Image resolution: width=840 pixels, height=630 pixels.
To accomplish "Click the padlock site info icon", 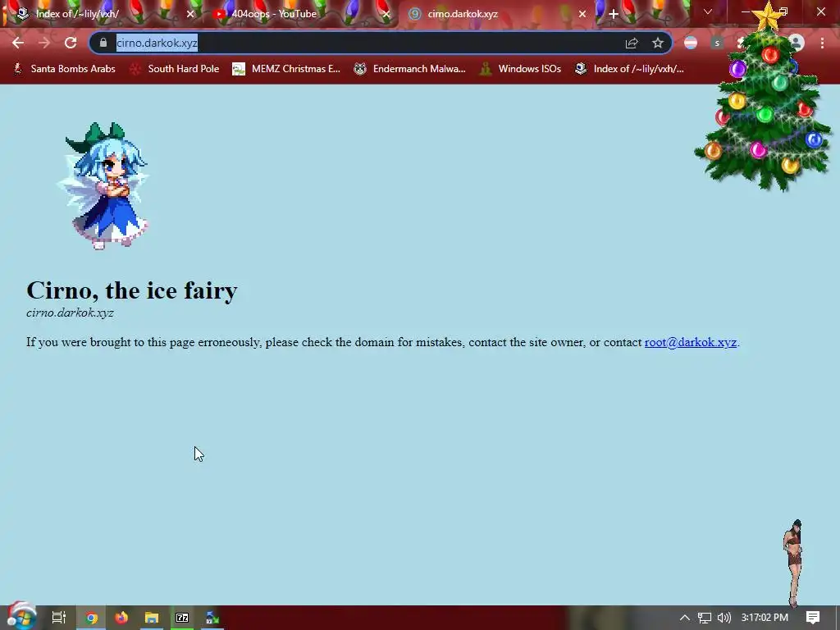I will [103, 43].
